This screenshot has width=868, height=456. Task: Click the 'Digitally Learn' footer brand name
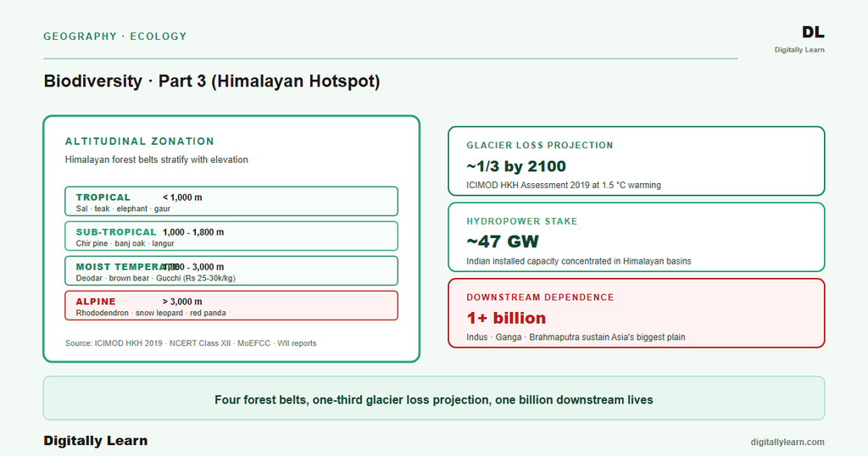coord(96,441)
